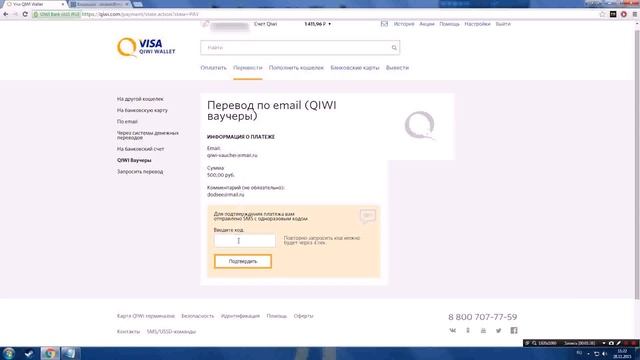
Task: Open the Facebook social icon in the footer
Action: point(514,330)
